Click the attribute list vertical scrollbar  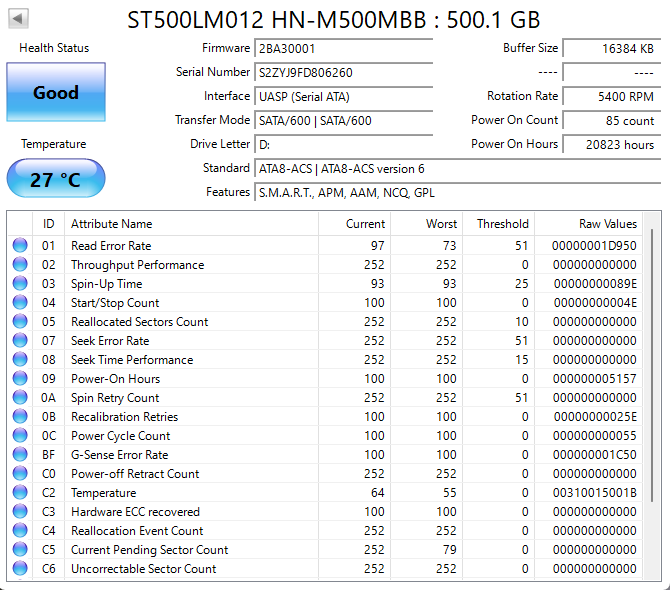pos(652,400)
